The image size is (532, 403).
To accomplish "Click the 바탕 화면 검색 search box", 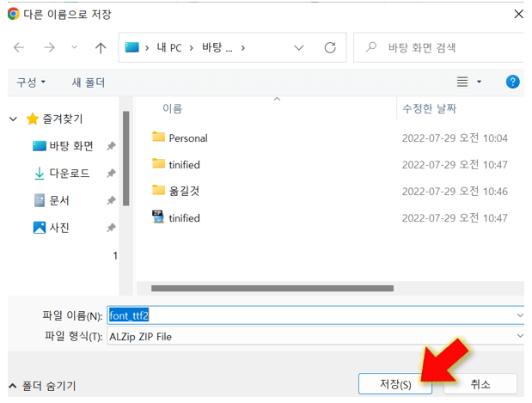I will 440,47.
